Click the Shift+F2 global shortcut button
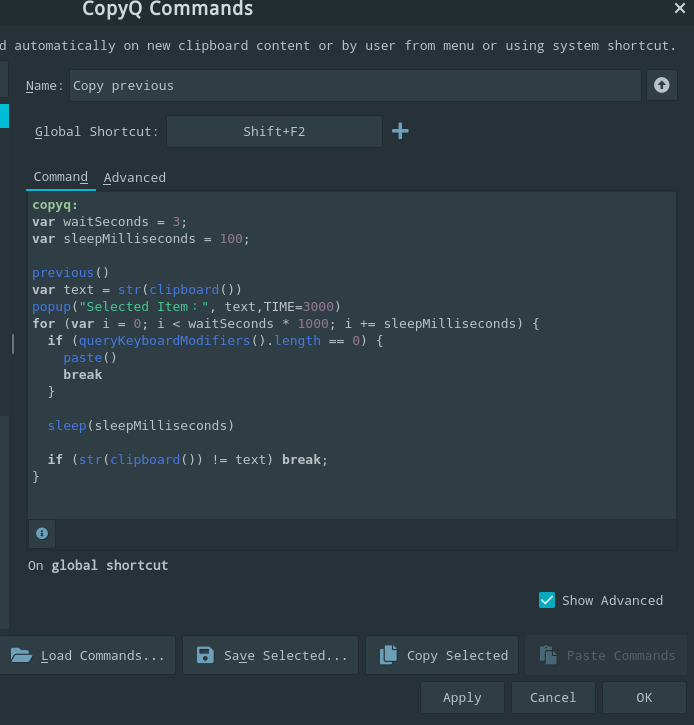The width and height of the screenshot is (694, 725). tap(274, 132)
